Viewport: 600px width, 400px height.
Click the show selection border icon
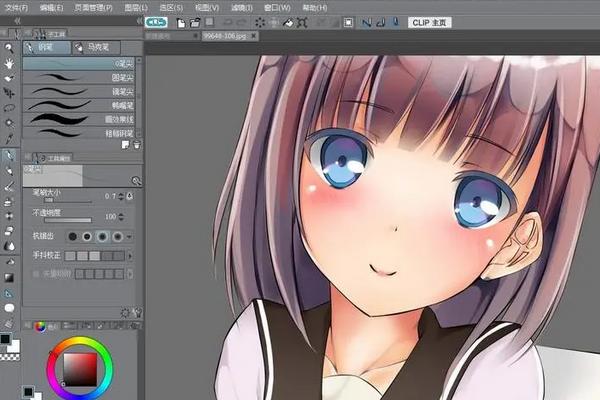coord(348,23)
